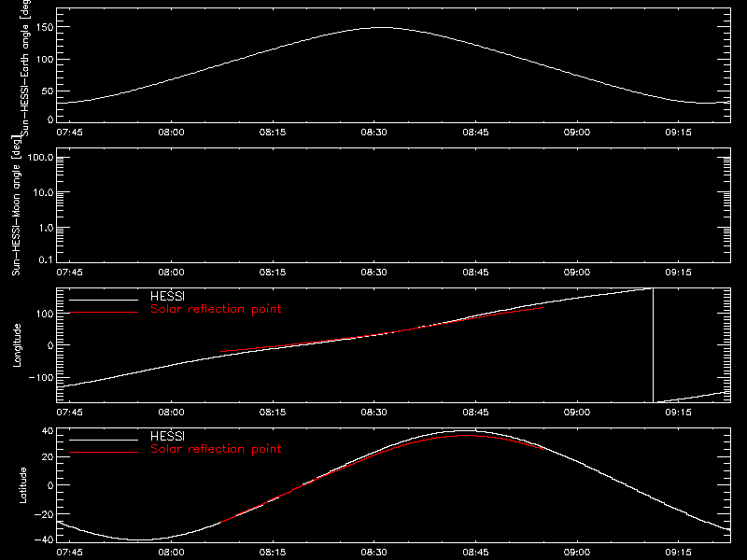Click the "10.0" tick on Sun-HESSI-Moon axis
747x560 pixels.
[x=43, y=192]
